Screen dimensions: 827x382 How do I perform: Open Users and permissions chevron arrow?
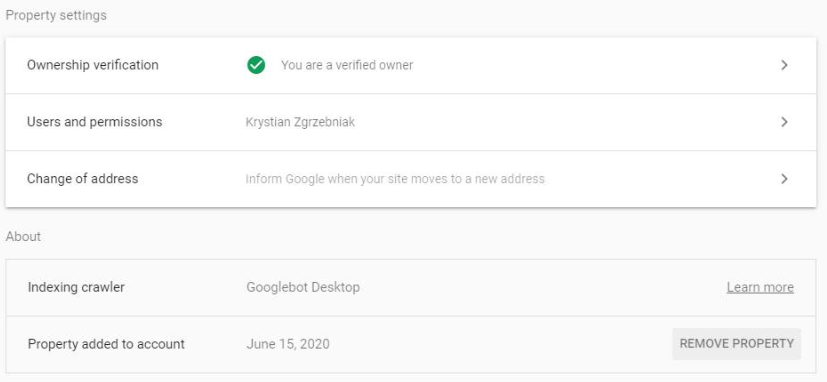(784, 122)
